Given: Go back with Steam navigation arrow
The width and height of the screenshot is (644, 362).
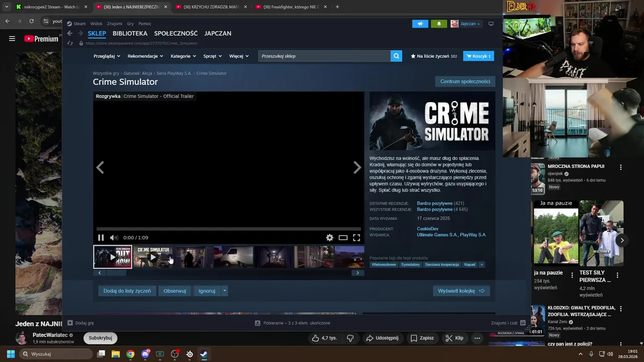Looking at the screenshot, I should (70, 33).
